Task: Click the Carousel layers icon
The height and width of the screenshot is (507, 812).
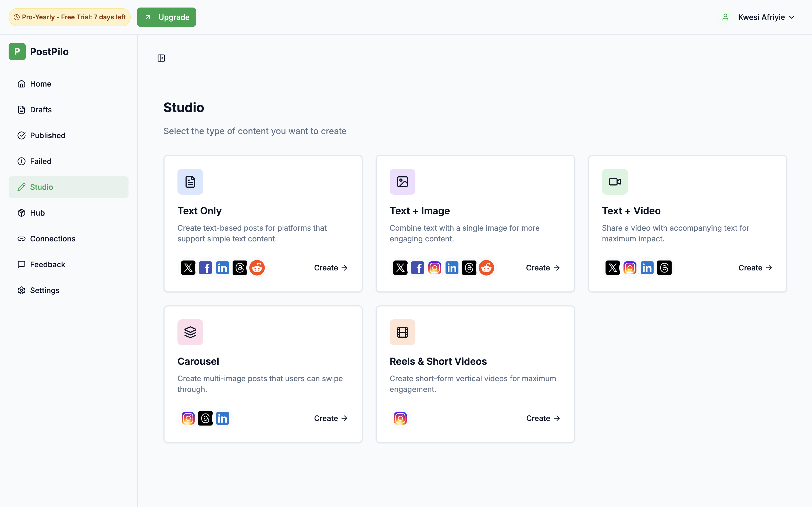Action: [x=190, y=332]
